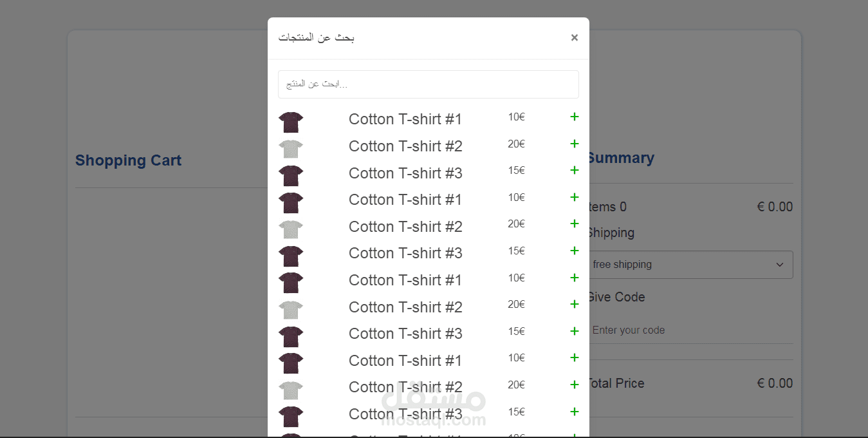Click the plus icon of the second-listed Cotton T-shirt #1
868x438 pixels.
click(575, 197)
